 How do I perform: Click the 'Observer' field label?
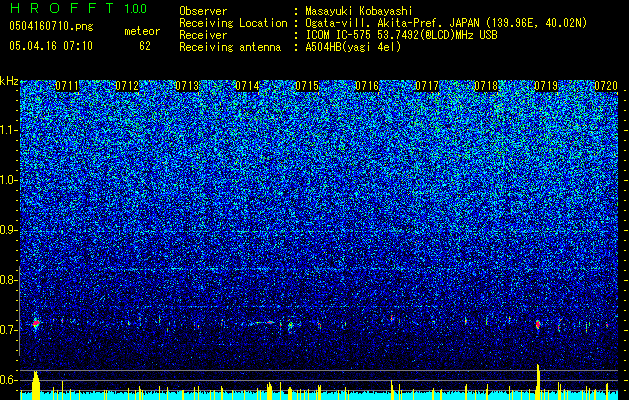[x=203, y=11]
